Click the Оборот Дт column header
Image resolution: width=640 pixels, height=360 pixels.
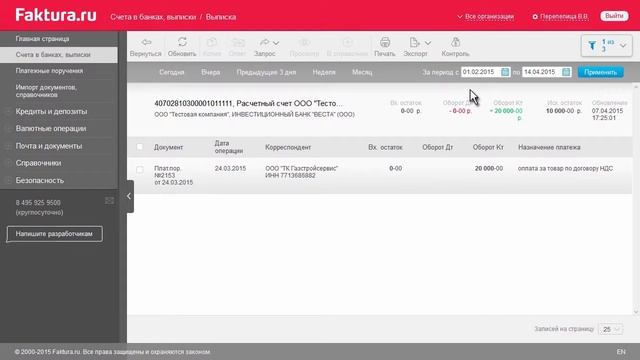click(438, 147)
